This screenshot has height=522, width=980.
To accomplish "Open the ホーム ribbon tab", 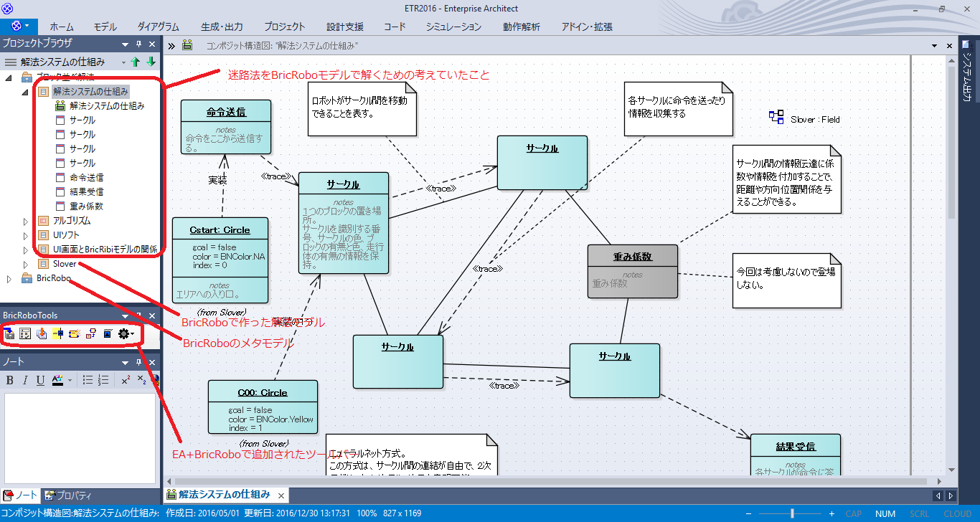I will pos(62,27).
